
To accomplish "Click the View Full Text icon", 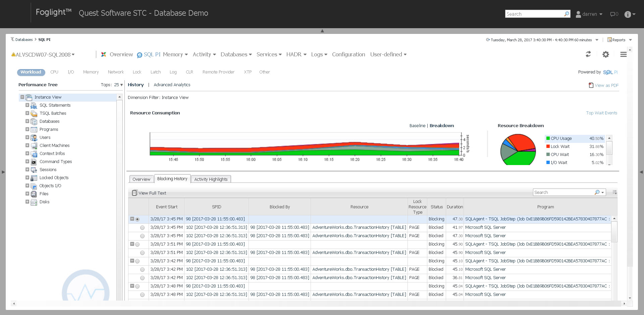I will (135, 193).
